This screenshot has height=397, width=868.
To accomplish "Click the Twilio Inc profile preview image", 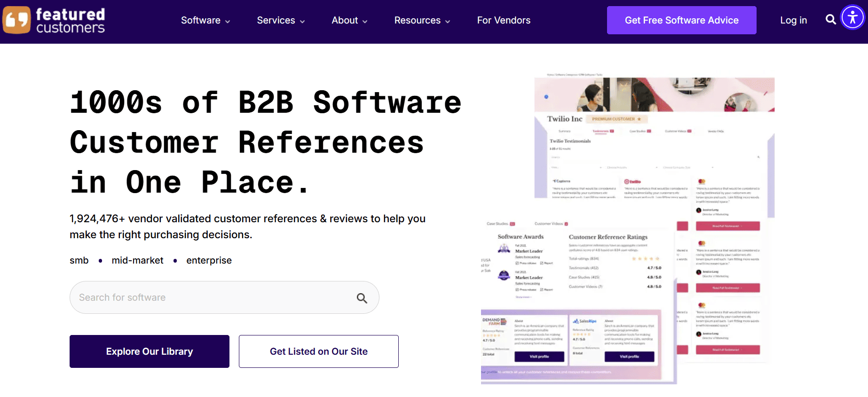I will (628, 229).
